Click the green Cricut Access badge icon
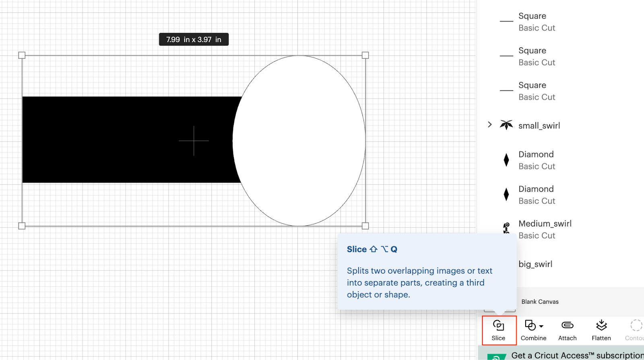 point(497,357)
